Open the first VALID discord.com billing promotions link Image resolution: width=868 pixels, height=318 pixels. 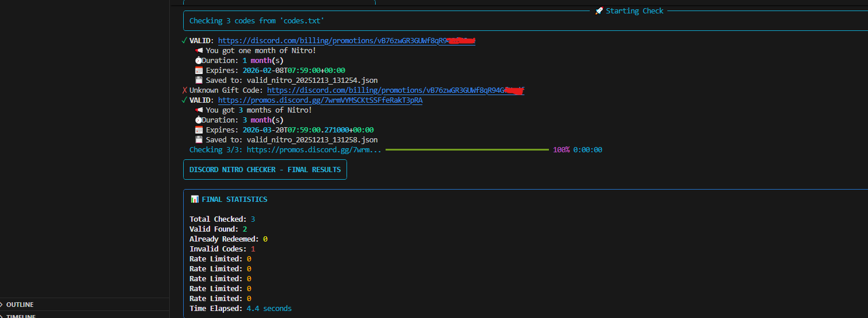tap(346, 41)
